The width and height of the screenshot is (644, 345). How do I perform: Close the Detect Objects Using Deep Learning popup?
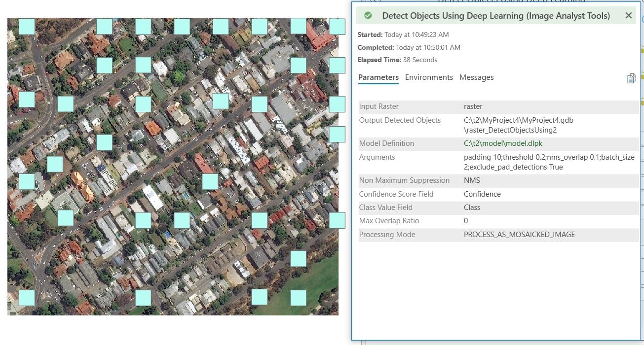pos(628,16)
